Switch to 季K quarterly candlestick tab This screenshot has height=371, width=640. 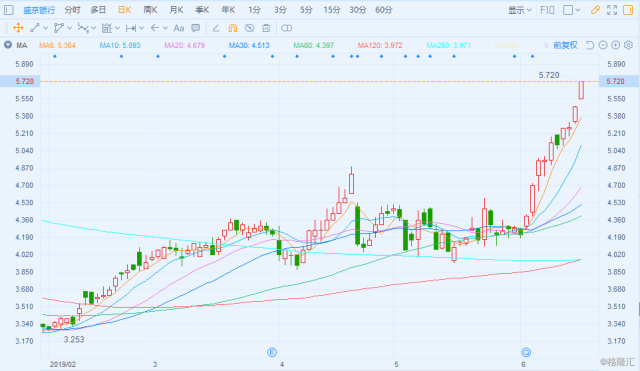[x=202, y=10]
